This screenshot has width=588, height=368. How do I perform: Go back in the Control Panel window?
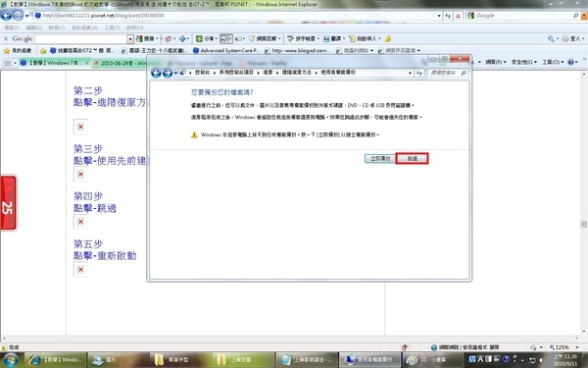coord(156,73)
